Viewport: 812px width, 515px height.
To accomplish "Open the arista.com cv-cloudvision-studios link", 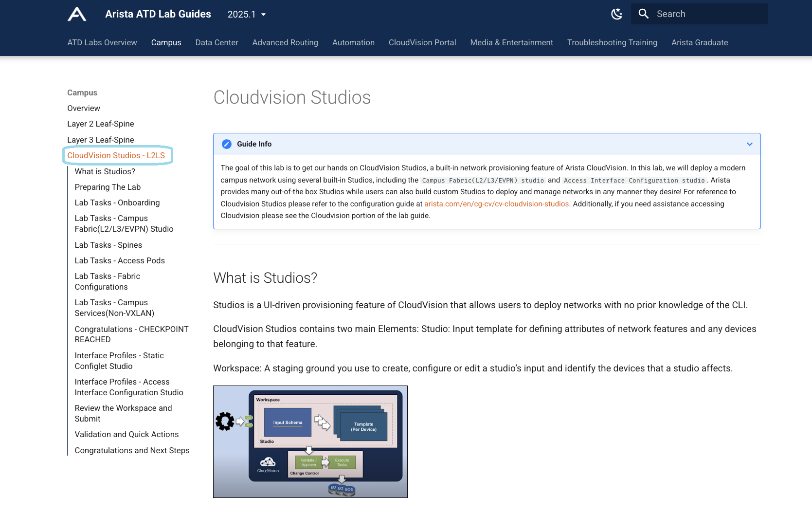I will pyautogui.click(x=496, y=204).
